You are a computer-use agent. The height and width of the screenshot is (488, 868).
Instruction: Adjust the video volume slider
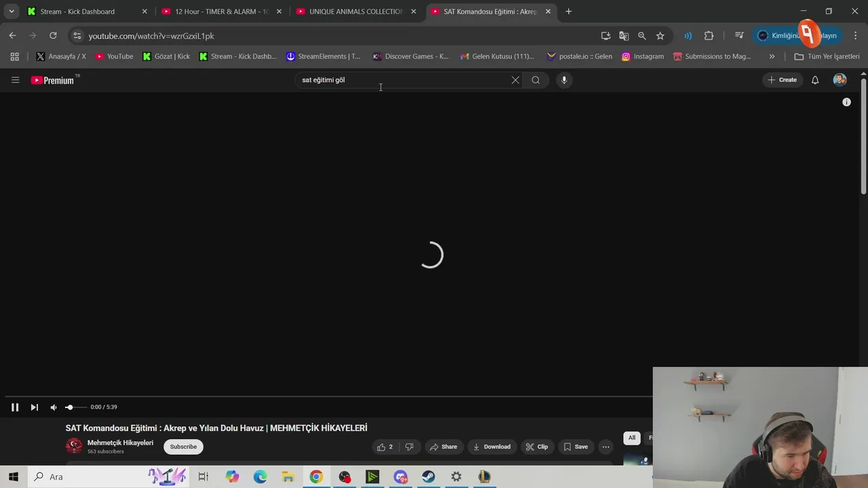pyautogui.click(x=76, y=407)
